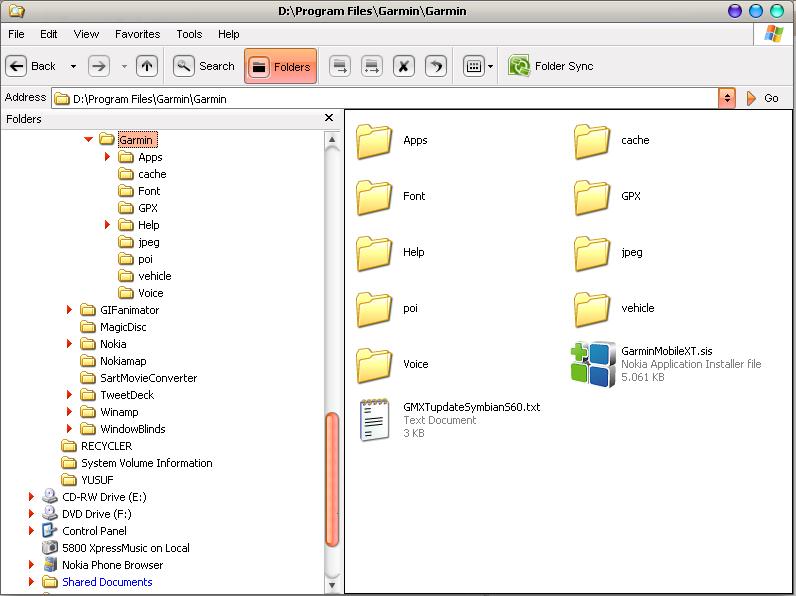The image size is (796, 596).
Task: Open the Search pane
Action: click(x=204, y=66)
